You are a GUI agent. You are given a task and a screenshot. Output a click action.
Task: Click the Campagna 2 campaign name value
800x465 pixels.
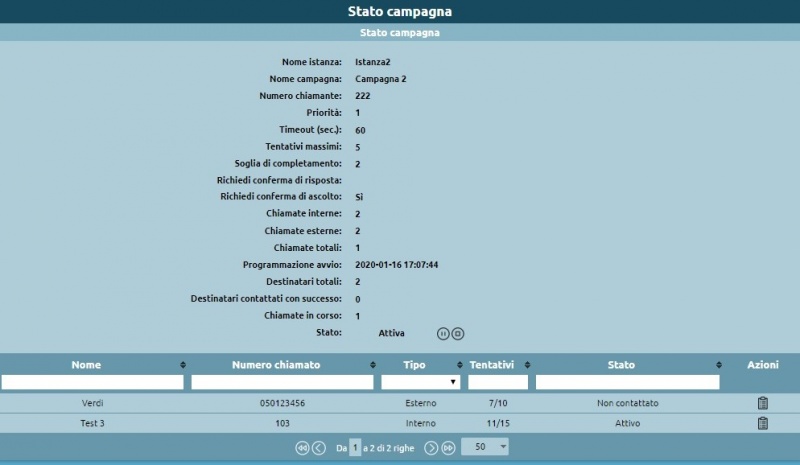coord(381,79)
